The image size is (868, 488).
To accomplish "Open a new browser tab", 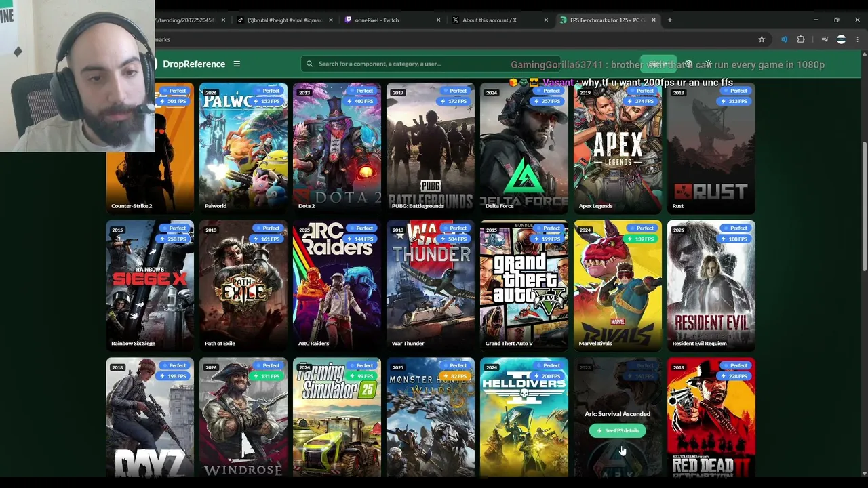I will [x=670, y=20].
